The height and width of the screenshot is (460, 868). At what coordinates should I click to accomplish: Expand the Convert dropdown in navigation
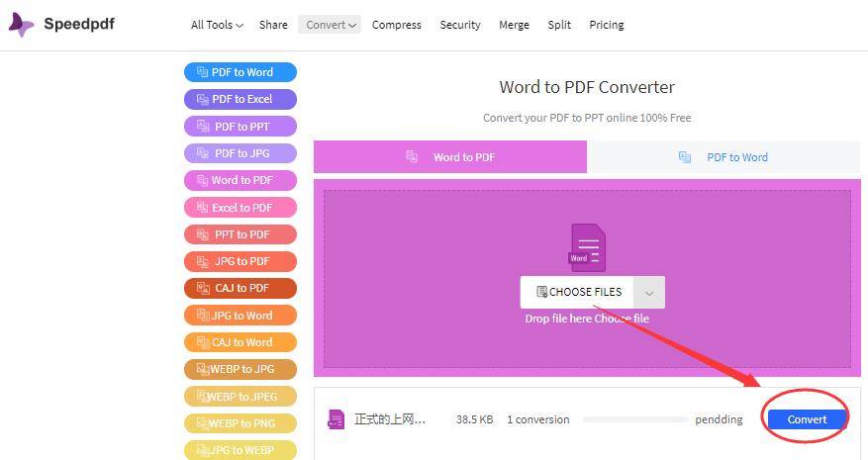tap(331, 25)
